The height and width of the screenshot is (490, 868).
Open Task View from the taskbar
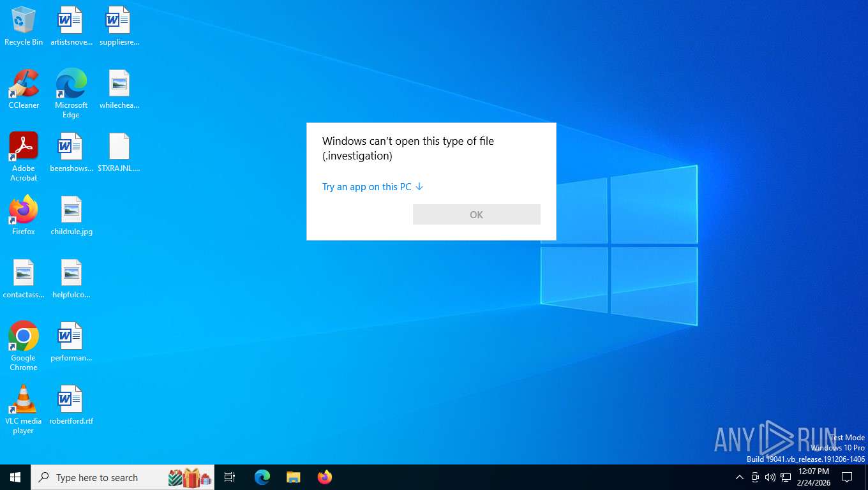(x=230, y=477)
